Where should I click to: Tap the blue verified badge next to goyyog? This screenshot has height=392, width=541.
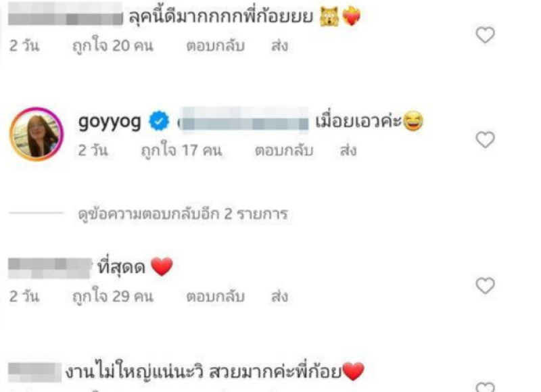click(159, 121)
